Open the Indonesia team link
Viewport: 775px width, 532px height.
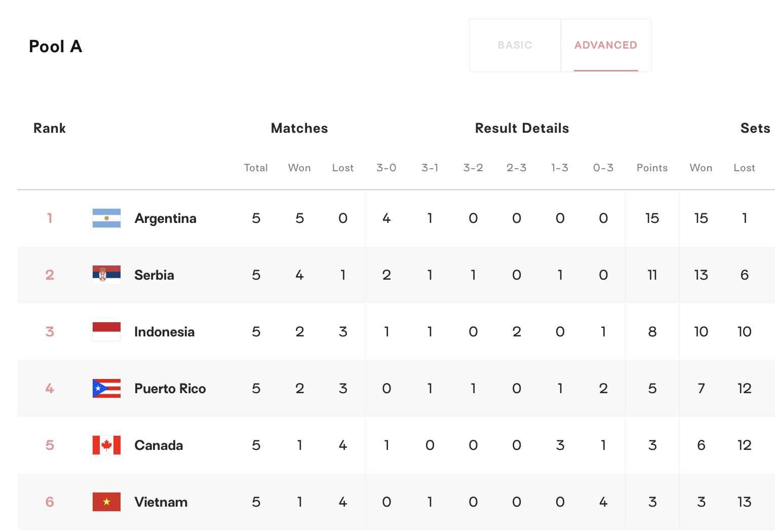point(164,332)
